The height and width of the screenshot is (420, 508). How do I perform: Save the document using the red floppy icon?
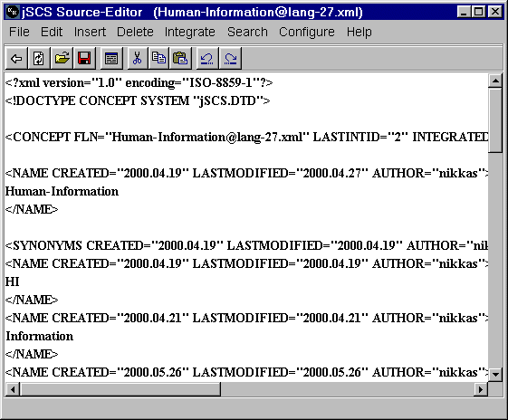coord(84,59)
